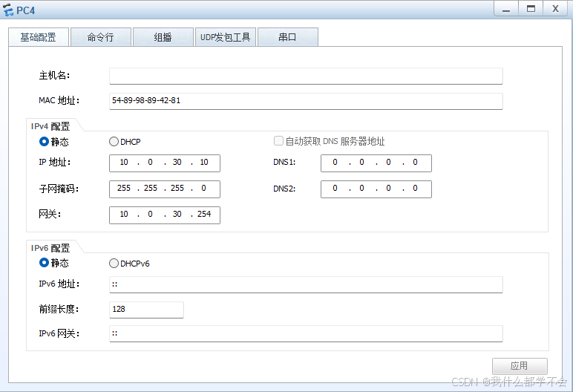
Task: Click the IPv6 地址 input field
Action: (306, 284)
